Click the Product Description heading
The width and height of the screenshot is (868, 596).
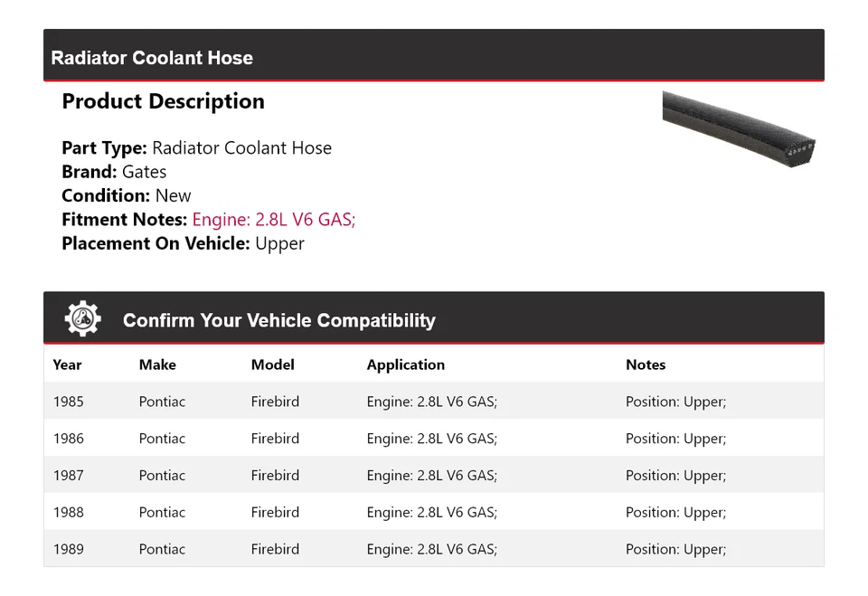(x=163, y=101)
